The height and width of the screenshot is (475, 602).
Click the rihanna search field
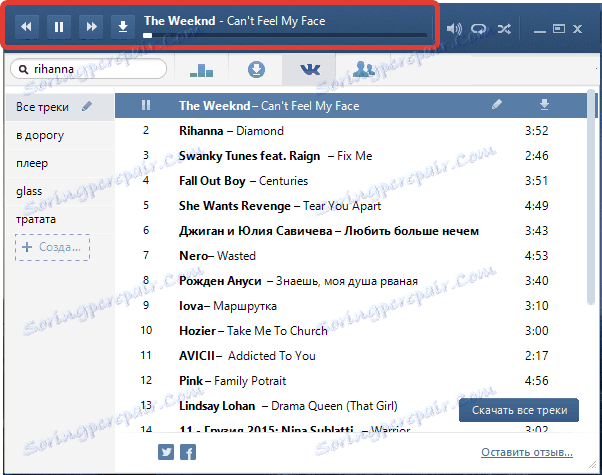point(89,69)
